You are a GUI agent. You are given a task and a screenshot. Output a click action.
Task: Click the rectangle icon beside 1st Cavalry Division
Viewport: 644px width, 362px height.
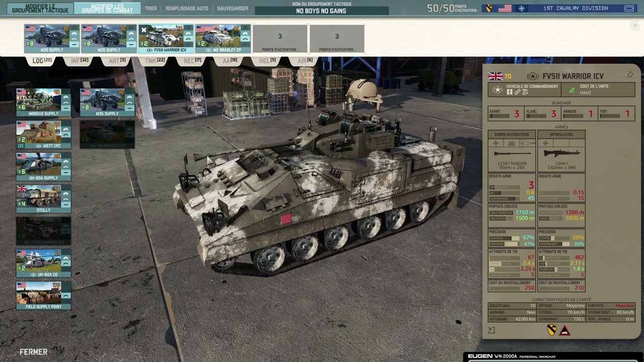click(x=629, y=9)
